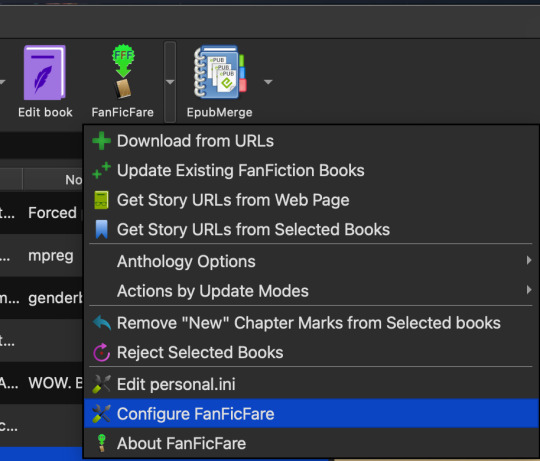Screen dimensions: 540x461
Task: Open the EpubMerge dropdown arrow
Action: (x=268, y=82)
